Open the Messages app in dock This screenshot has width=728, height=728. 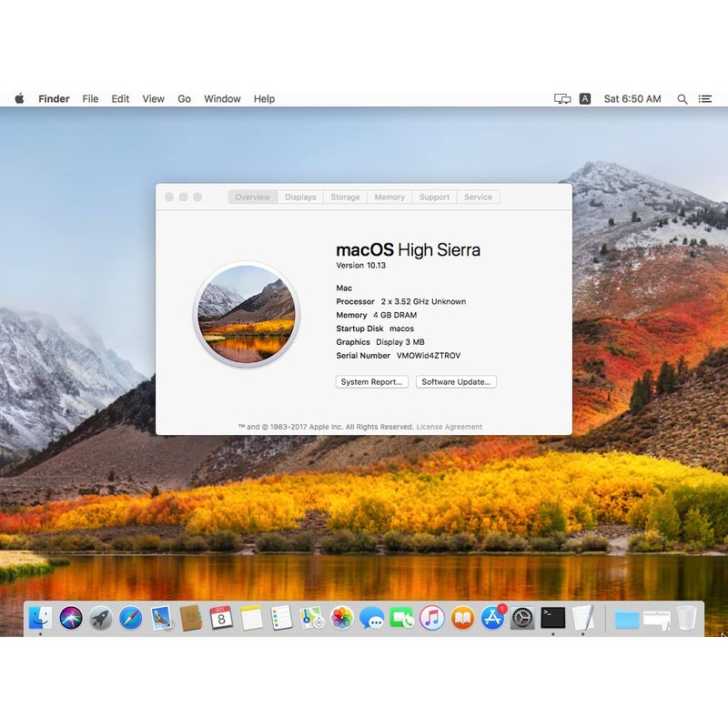pos(371,618)
